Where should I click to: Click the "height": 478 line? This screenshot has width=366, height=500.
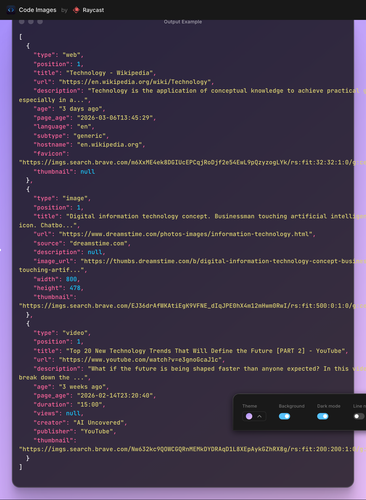pyautogui.click(x=58, y=288)
